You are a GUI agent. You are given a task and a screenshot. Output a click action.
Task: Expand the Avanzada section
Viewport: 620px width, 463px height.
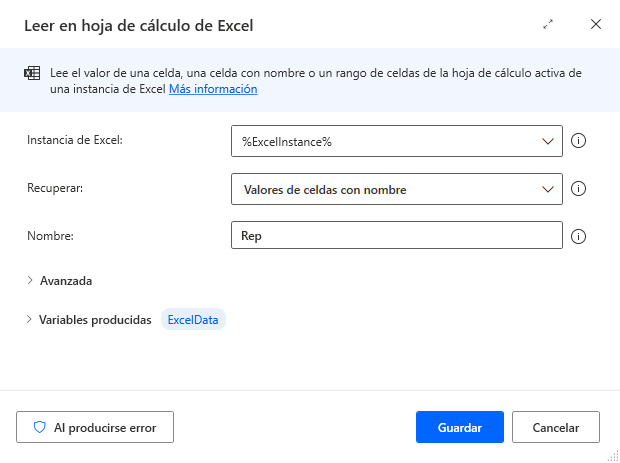click(x=60, y=281)
